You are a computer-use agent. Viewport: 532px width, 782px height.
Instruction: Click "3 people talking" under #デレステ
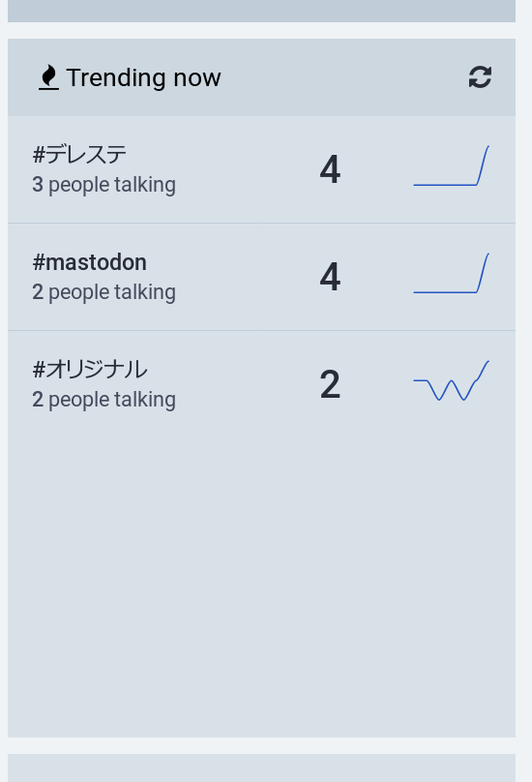coord(103,185)
